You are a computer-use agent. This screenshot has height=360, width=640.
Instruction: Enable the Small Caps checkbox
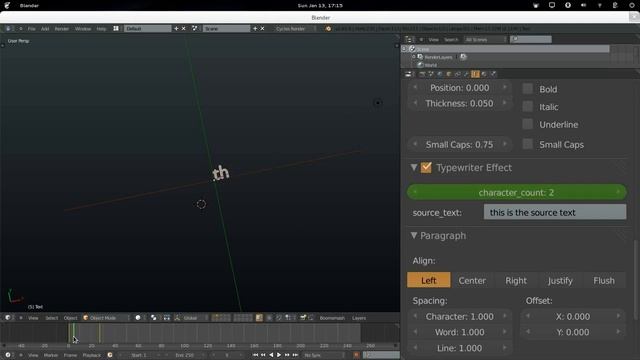[528, 144]
